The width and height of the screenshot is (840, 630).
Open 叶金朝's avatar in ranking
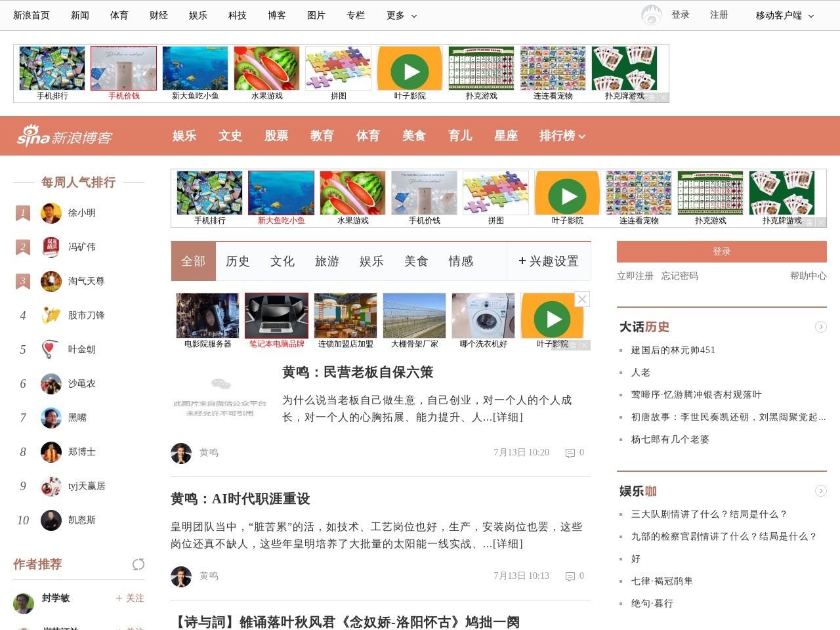coord(51,350)
